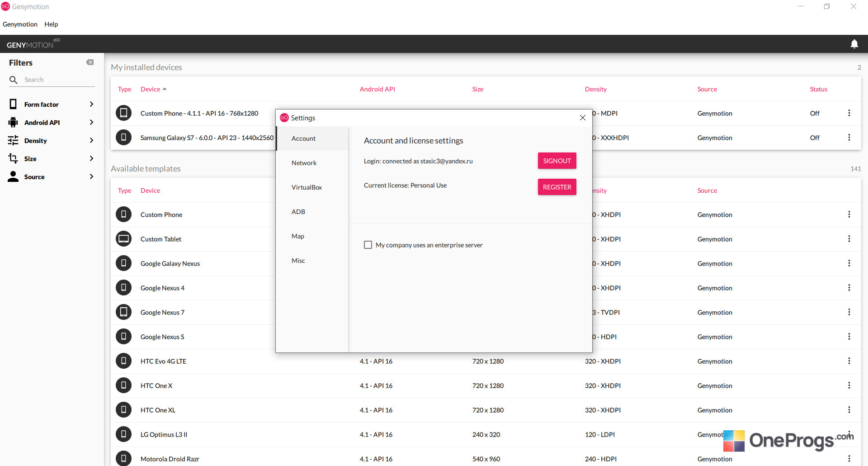Click the REGISTER button
This screenshot has height=466, width=868.
click(557, 187)
